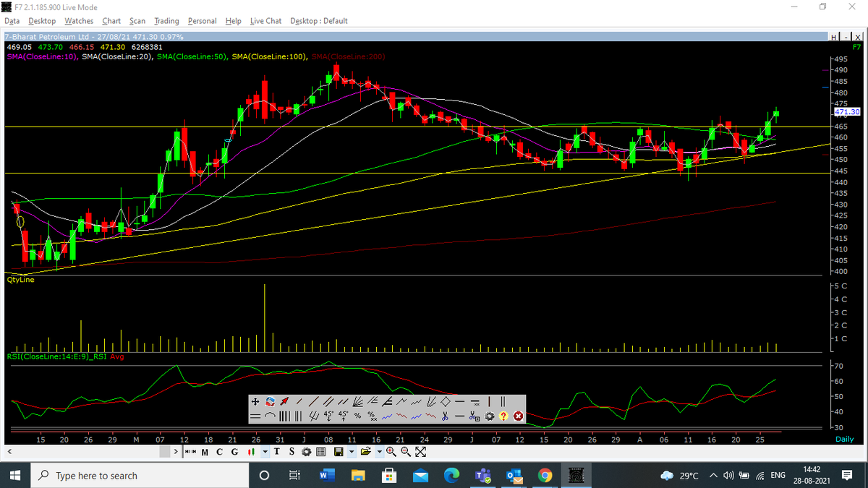868x488 pixels.
Task: Select the arc drawing tool
Action: pyautogui.click(x=270, y=416)
